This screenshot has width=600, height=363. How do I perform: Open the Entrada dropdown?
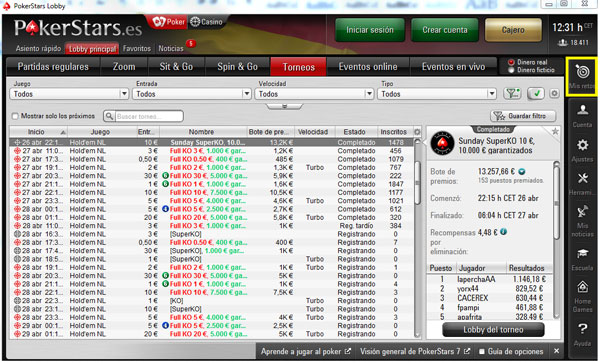[x=191, y=94]
